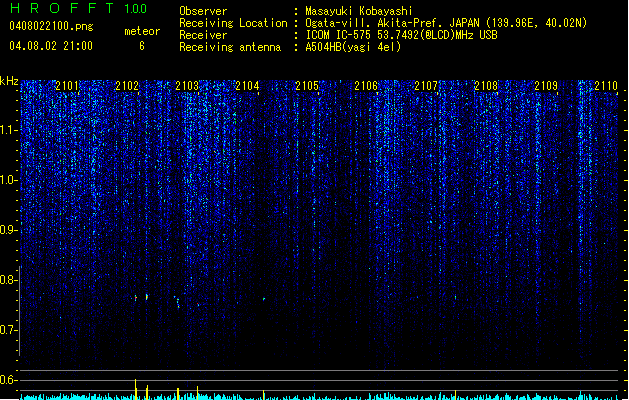Click the 2103 time marker
Image resolution: width=629 pixels, height=400 pixels.
coord(187,86)
